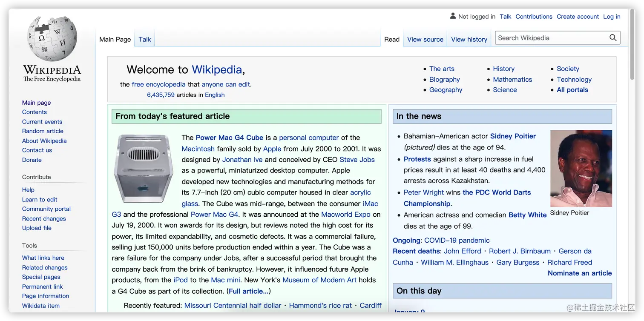
Task: Open Contents in the sidebar
Action: tap(34, 112)
